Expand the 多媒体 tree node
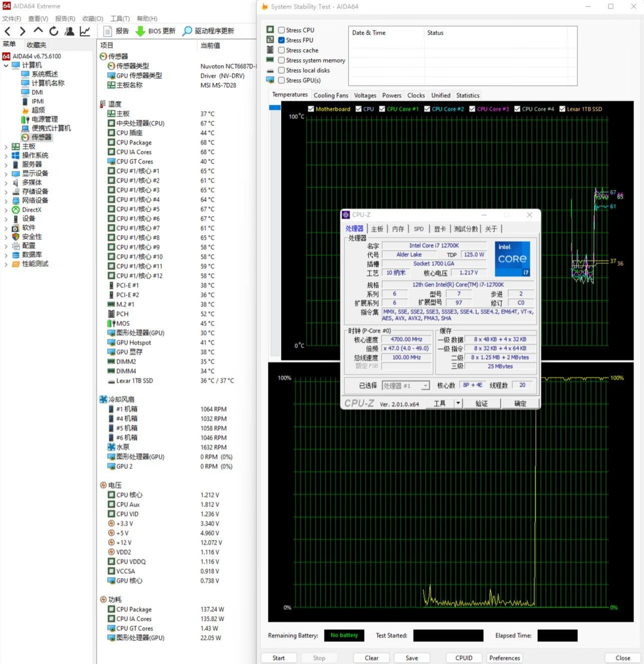The image size is (644, 664). coord(6,183)
